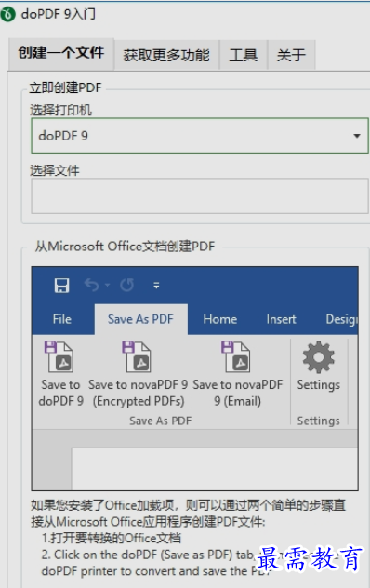
Task: Open the 获取更多功能 tab
Action: pos(166,55)
